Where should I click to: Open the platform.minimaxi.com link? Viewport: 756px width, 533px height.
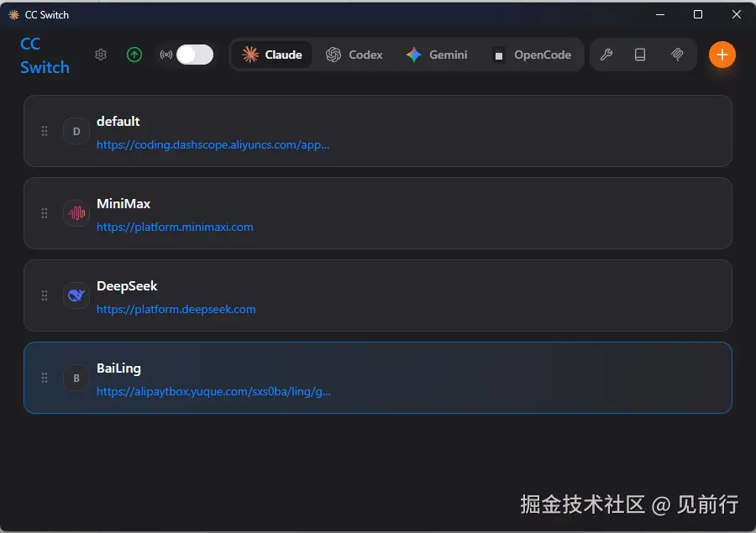[175, 227]
